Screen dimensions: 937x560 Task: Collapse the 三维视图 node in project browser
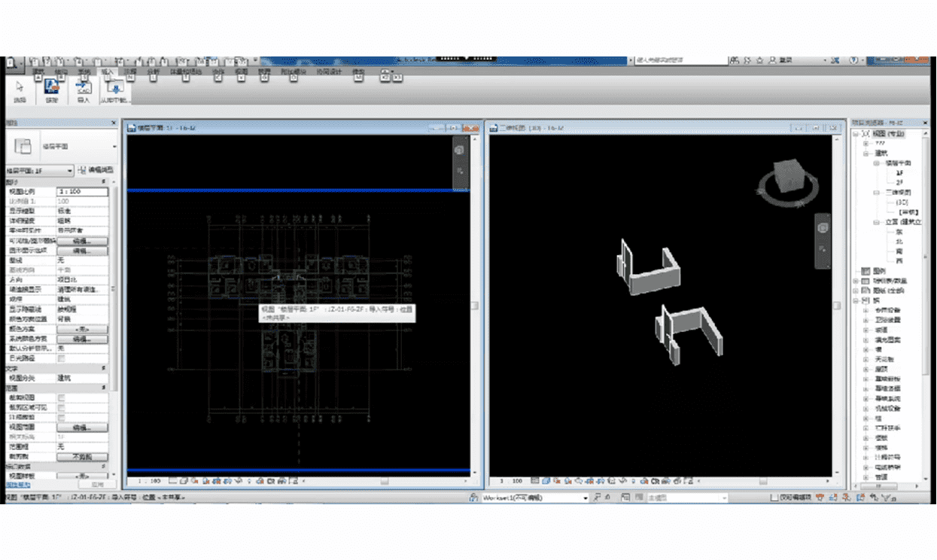coord(876,193)
